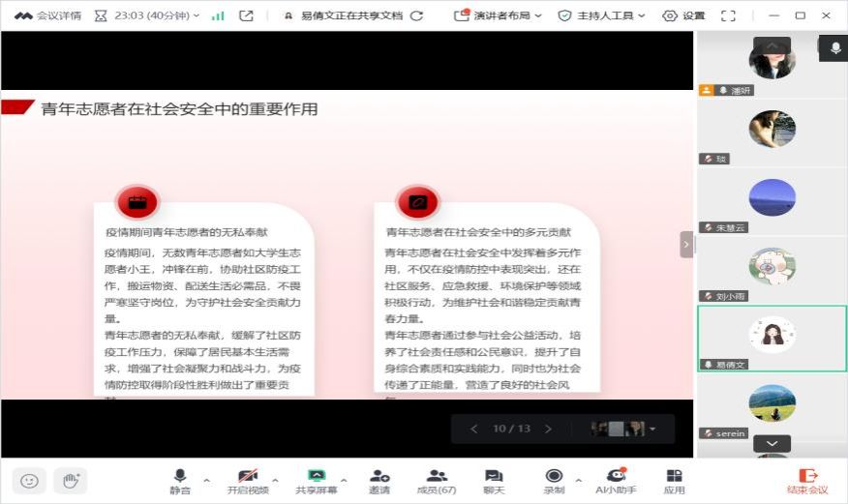The width and height of the screenshot is (848, 504).
Task: Open the emoji reactions button
Action: click(x=30, y=480)
